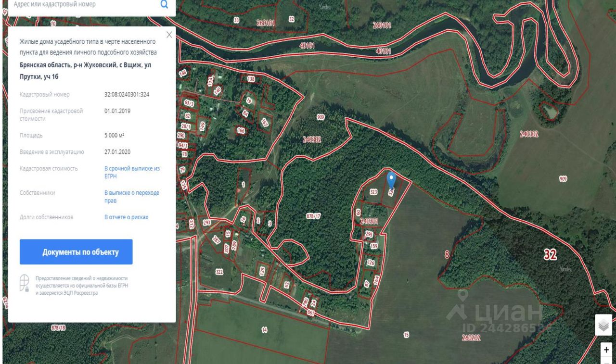The image size is (616, 364).
Task: Click the EGRN document lock icon
Action: pyautogui.click(x=25, y=283)
